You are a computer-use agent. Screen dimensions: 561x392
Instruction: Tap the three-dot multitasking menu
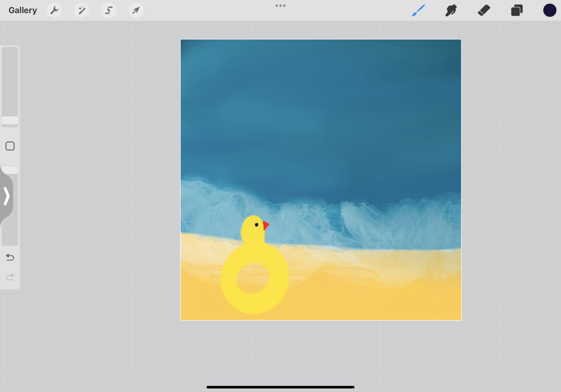click(280, 6)
